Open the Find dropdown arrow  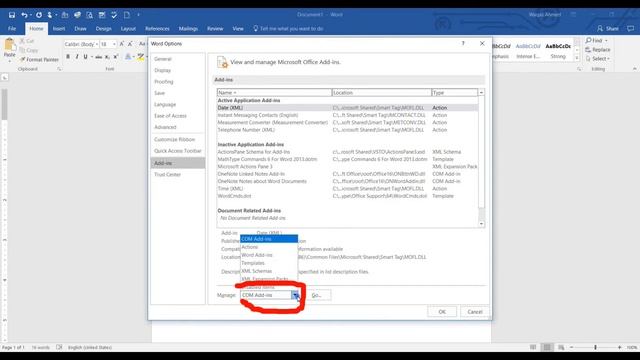pos(606,40)
